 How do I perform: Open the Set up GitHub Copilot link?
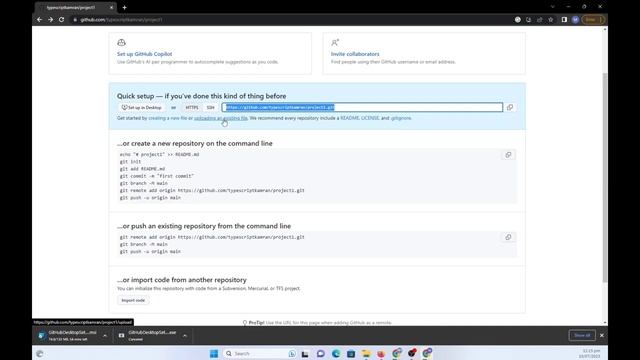[x=144, y=54]
